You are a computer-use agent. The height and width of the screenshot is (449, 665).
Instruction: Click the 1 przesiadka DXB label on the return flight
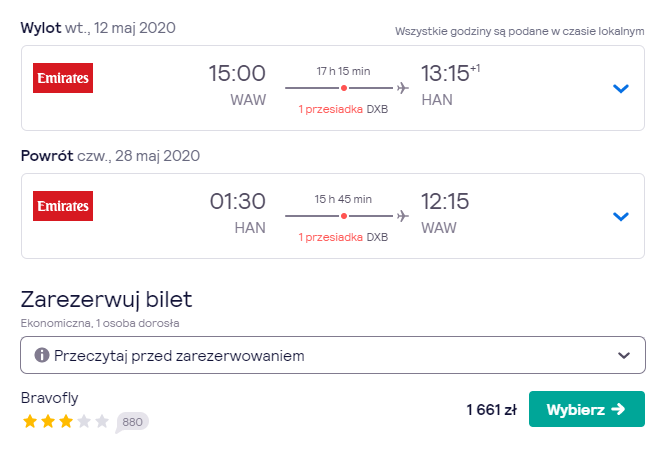point(343,237)
